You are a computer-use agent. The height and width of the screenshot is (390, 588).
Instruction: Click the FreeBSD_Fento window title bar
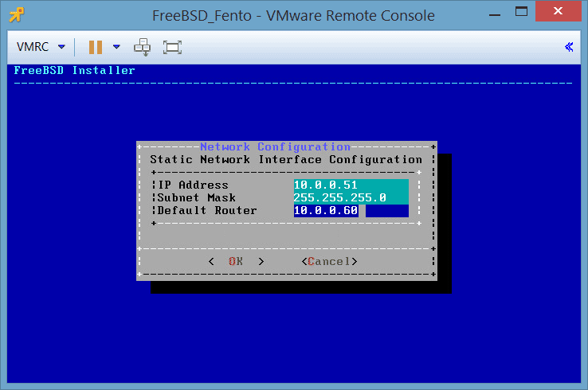[293, 15]
